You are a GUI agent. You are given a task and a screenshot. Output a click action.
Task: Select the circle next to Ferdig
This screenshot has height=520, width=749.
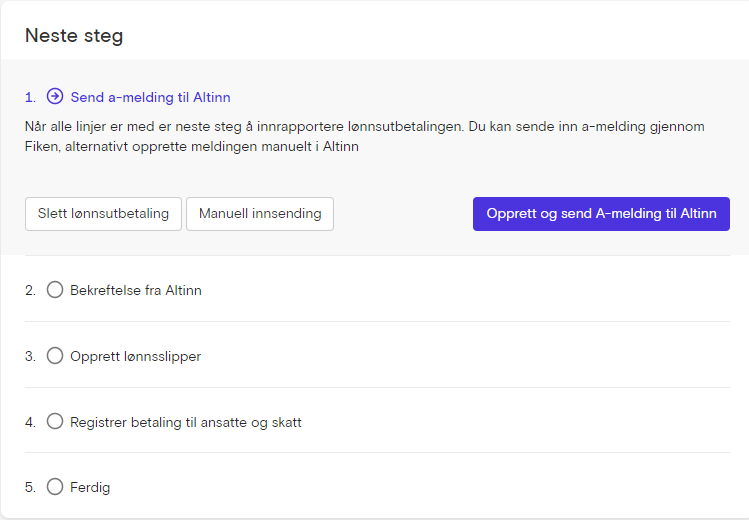(55, 487)
